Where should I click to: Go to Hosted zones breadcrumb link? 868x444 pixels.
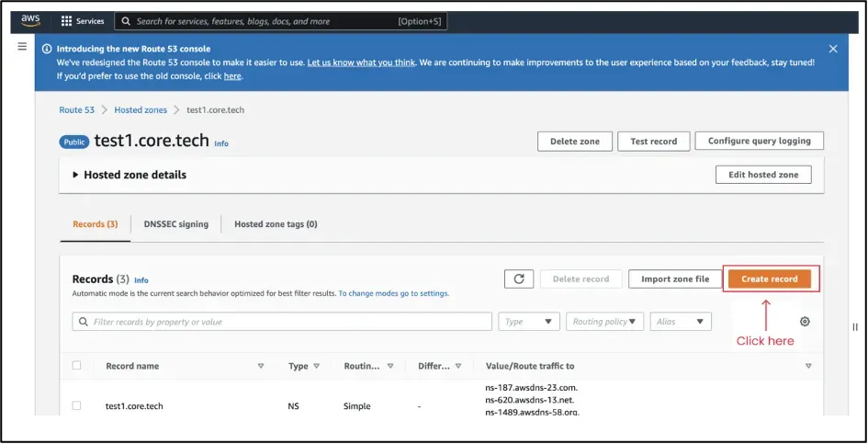141,109
